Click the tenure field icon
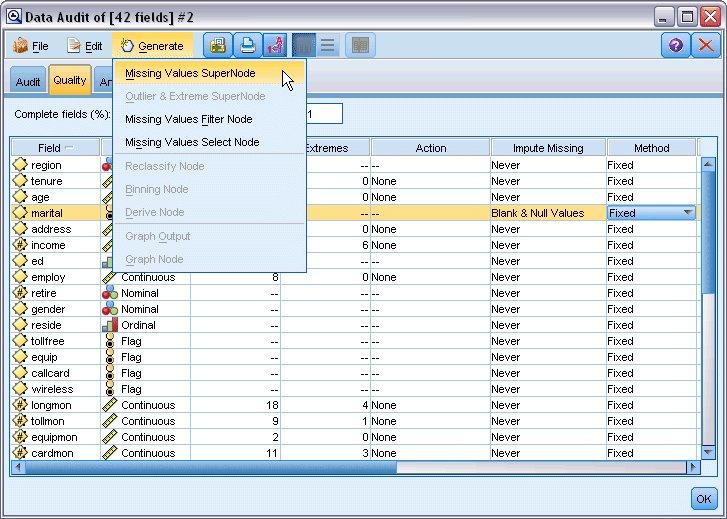Image resolution: width=727 pixels, height=519 pixels. pos(20,181)
